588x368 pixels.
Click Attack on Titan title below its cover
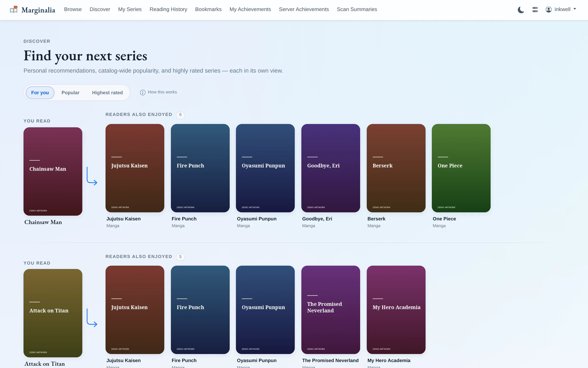45,364
